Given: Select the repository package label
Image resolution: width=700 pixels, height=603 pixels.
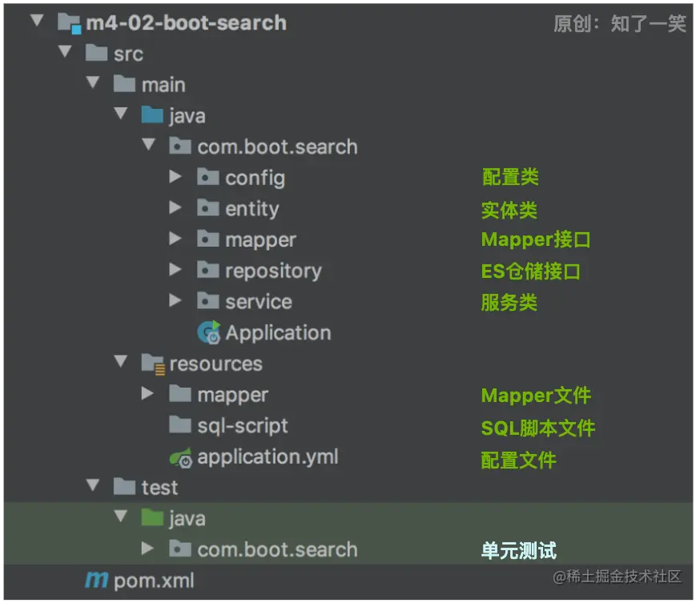Looking at the screenshot, I should pos(274,271).
